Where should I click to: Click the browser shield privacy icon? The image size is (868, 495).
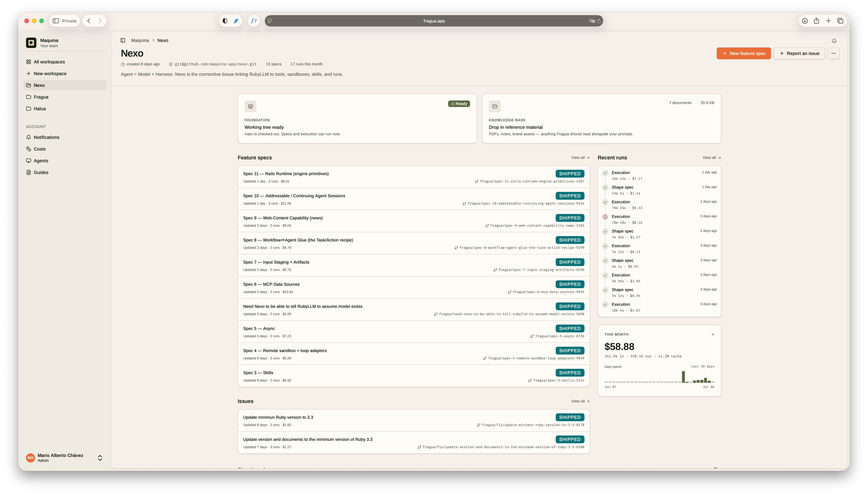pyautogui.click(x=225, y=21)
